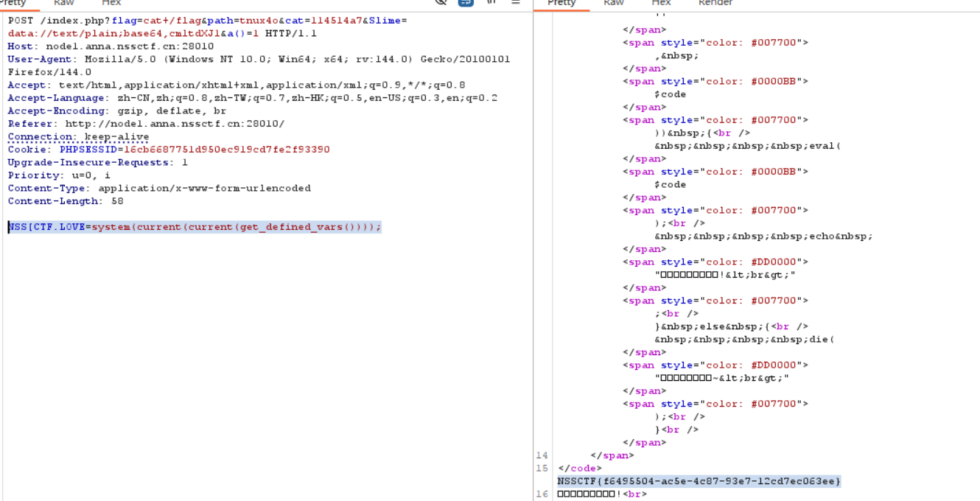The width and height of the screenshot is (980, 501).
Task: Switch request view to Hex tab
Action: pyautogui.click(x=111, y=3)
